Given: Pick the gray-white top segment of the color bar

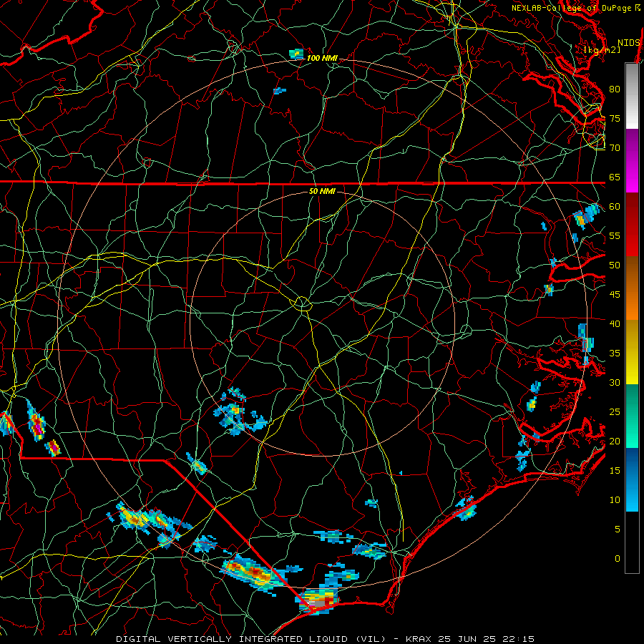Looking at the screenshot, I should pyautogui.click(x=632, y=96).
